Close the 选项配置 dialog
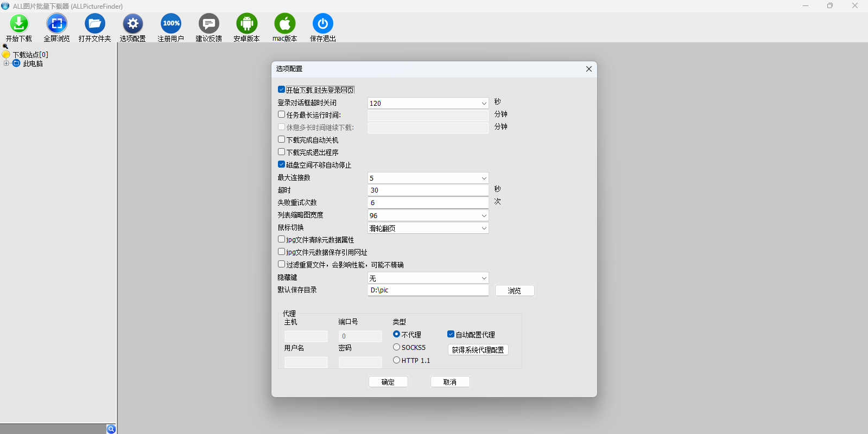 point(589,69)
